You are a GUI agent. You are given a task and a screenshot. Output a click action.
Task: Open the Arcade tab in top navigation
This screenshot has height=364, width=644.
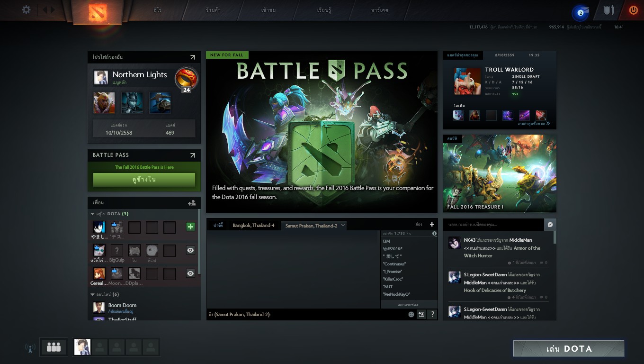380,10
